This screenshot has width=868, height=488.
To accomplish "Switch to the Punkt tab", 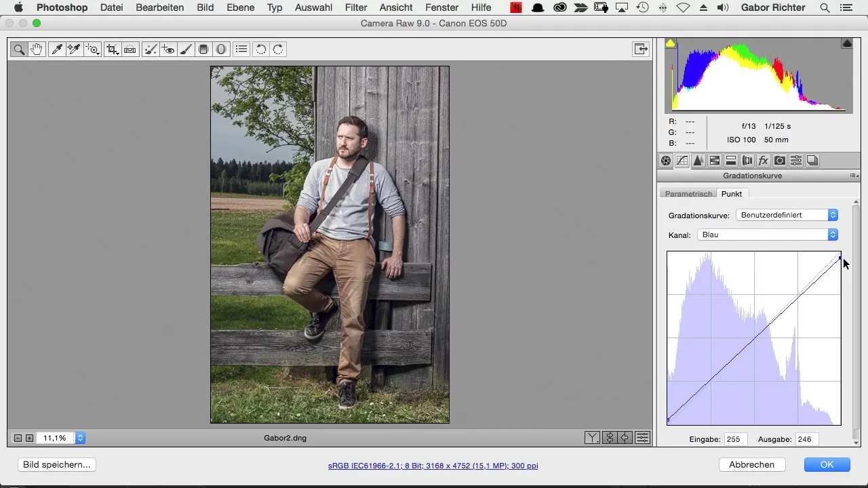I will pyautogui.click(x=732, y=194).
